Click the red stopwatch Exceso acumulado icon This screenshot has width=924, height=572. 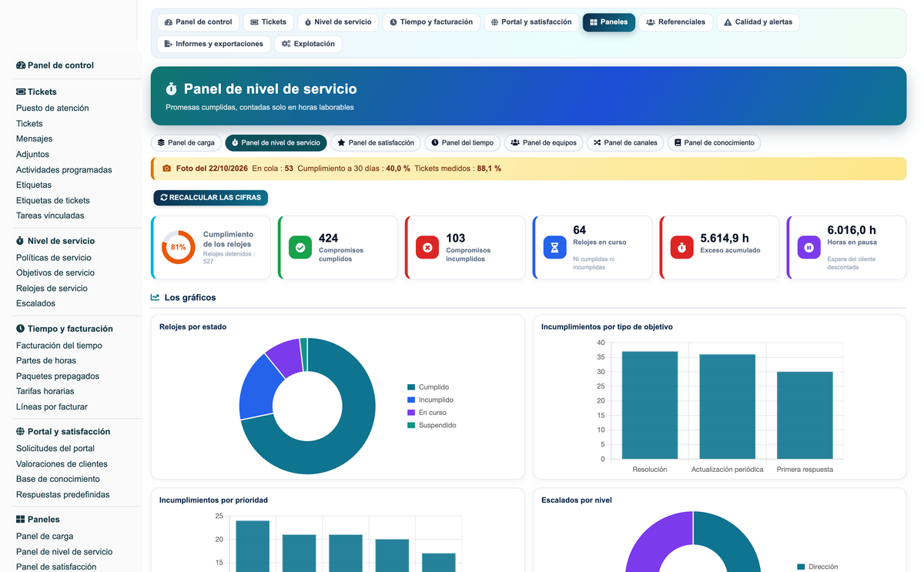pos(681,247)
